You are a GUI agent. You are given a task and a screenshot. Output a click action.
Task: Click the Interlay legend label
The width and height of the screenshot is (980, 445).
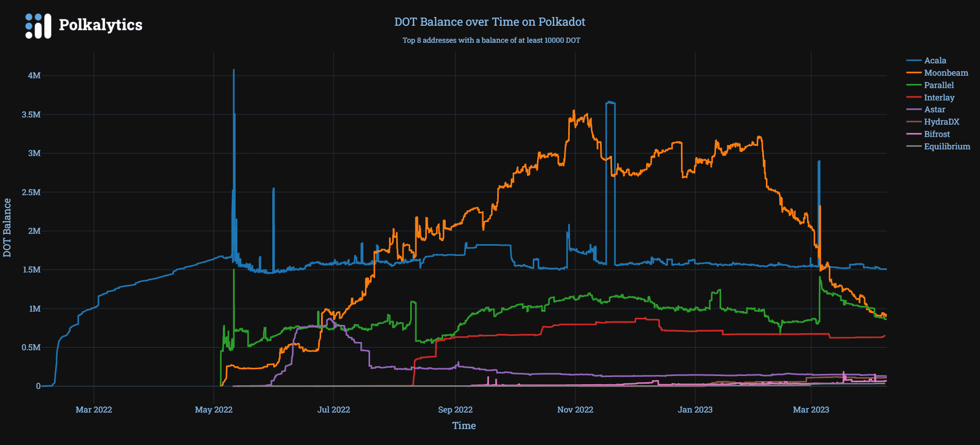tap(939, 97)
